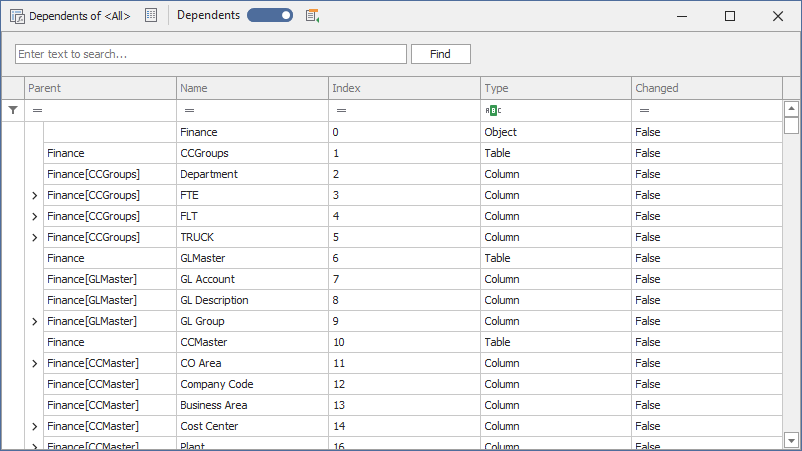
Task: Click the funnel filter icon in filter row
Action: 12,111
